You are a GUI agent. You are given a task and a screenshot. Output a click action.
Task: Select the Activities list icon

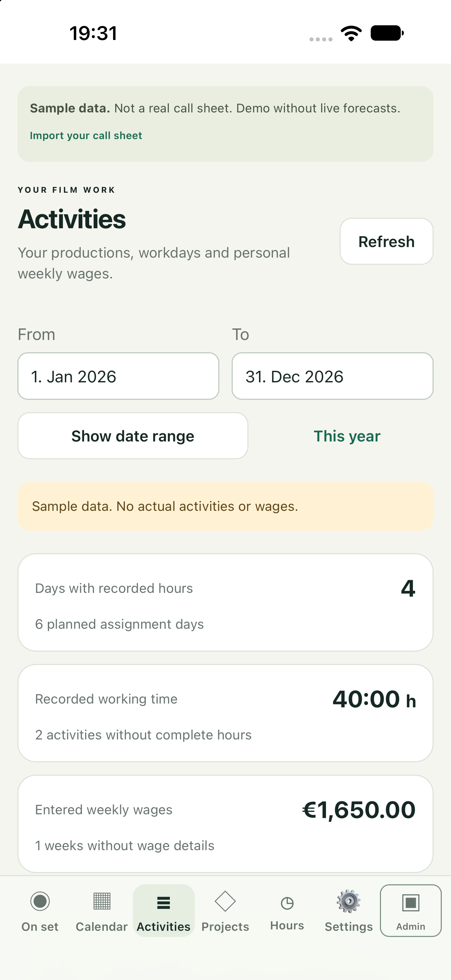point(164,902)
